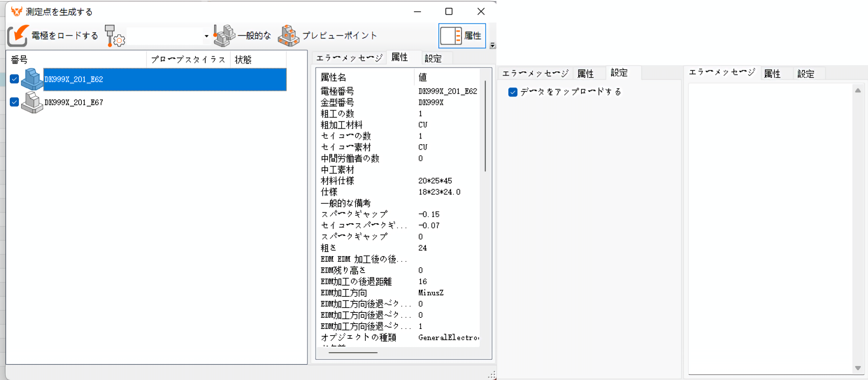
Task: Click the app logo in title bar
Action: (x=16, y=12)
